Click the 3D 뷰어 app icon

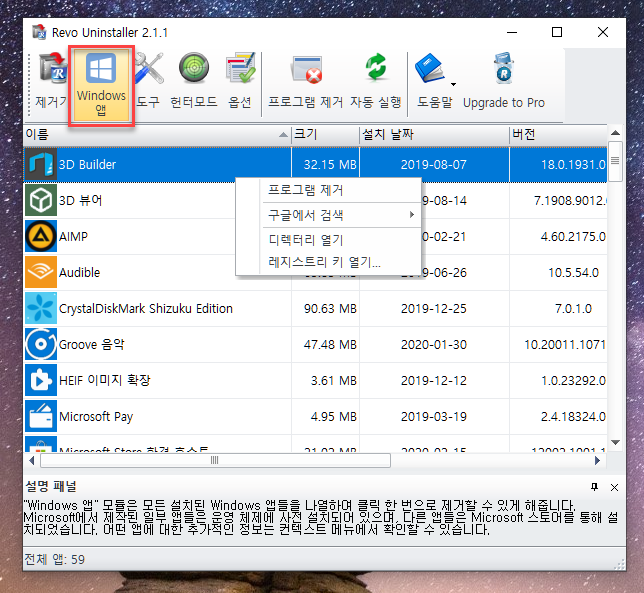pos(41,200)
